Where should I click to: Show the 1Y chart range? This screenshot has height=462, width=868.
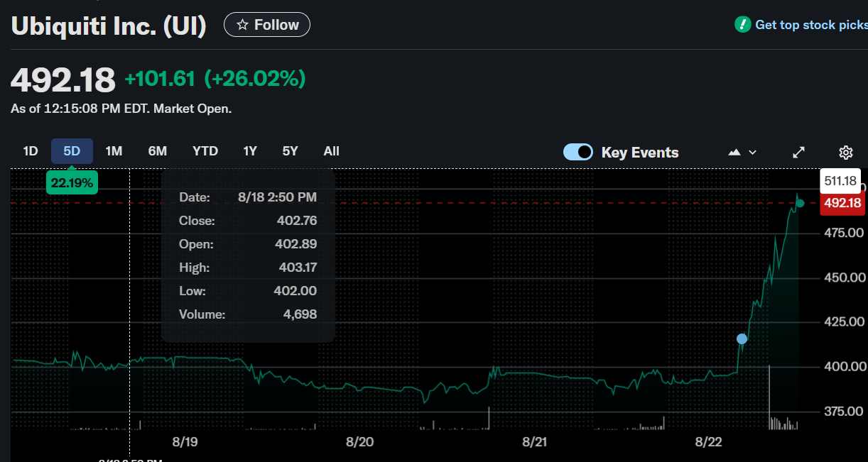(250, 151)
